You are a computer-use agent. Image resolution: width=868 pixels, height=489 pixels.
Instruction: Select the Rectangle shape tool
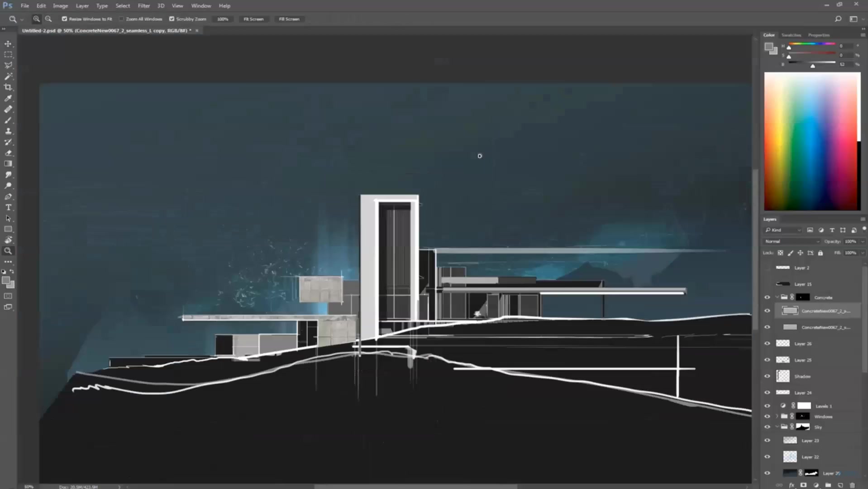point(8,229)
